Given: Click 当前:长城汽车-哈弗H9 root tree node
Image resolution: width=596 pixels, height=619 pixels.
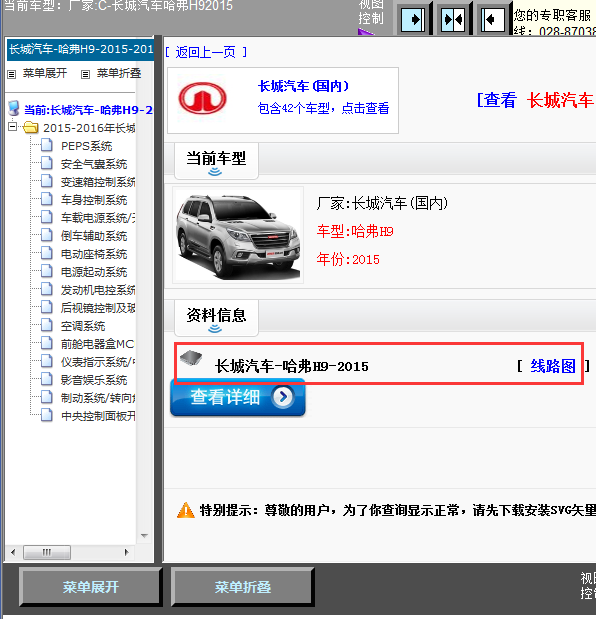Looking at the screenshot, I should (x=88, y=110).
